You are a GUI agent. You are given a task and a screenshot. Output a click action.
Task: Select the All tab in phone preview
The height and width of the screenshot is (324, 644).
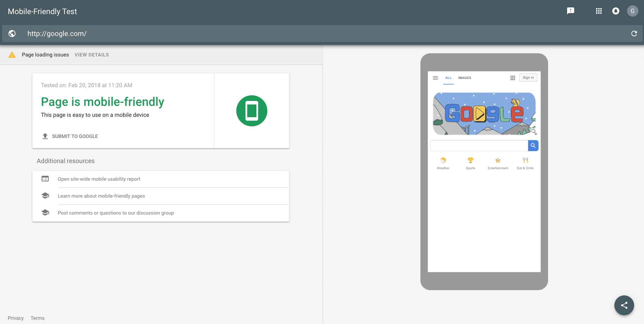[448, 78]
